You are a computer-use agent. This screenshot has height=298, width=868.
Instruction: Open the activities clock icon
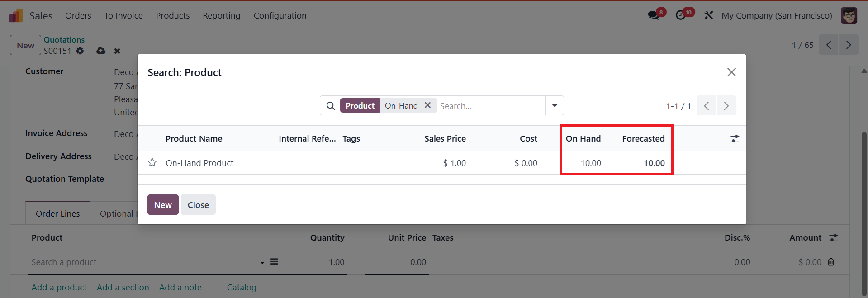680,15
